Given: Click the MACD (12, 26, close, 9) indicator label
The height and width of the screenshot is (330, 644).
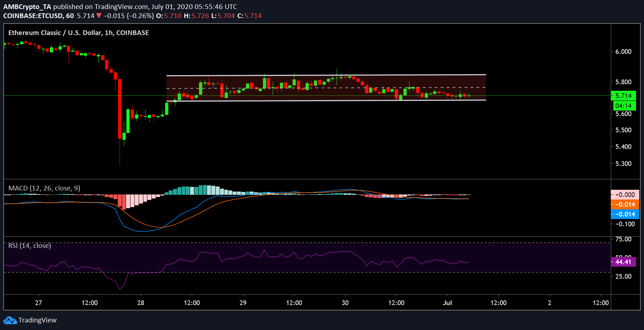Looking at the screenshot, I should coord(44,188).
